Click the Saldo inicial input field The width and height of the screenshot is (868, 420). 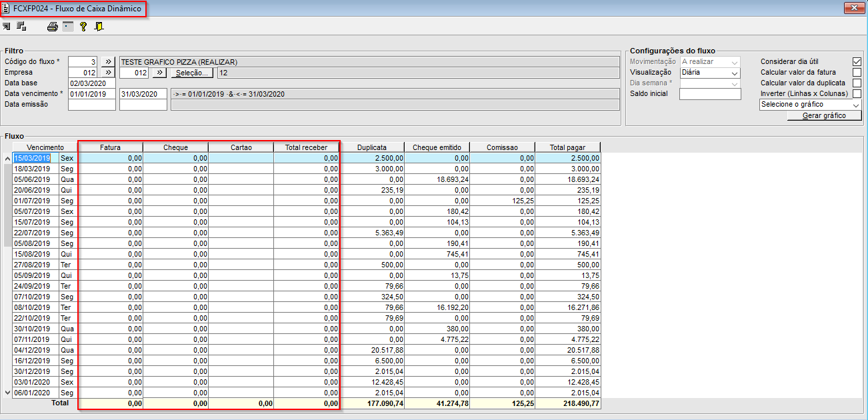[x=710, y=94]
